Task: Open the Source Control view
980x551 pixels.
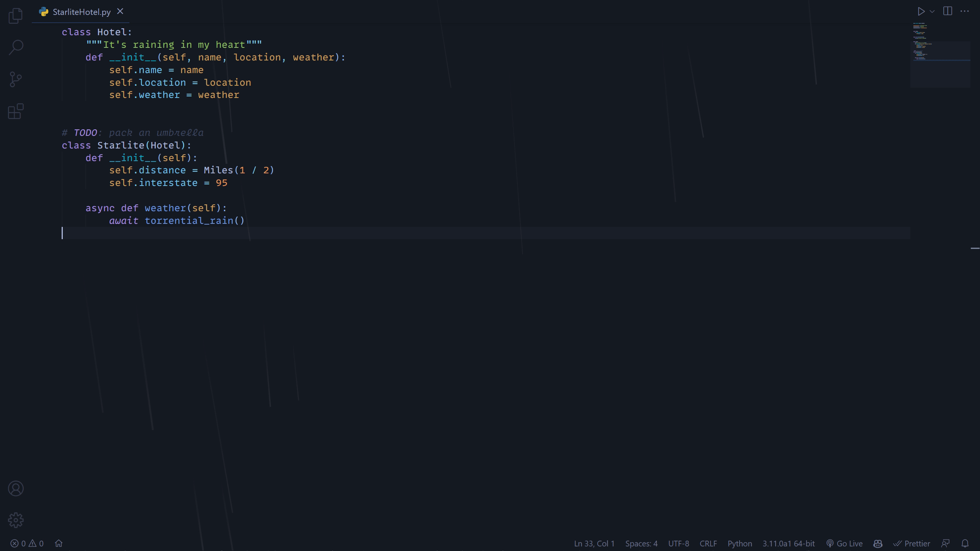Action: click(x=16, y=80)
